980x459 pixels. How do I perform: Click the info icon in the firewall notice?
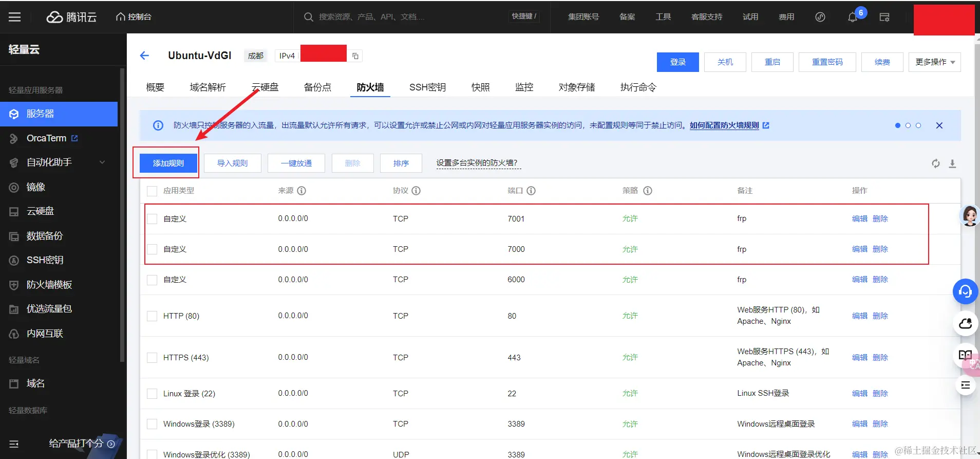158,125
